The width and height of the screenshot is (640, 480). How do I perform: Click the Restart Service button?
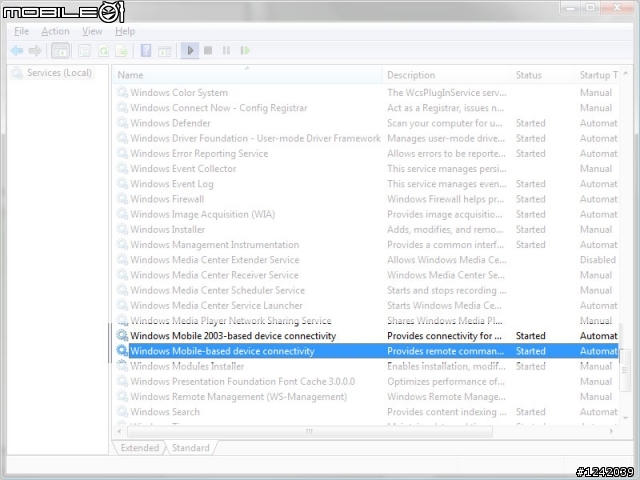pyautogui.click(x=245, y=51)
